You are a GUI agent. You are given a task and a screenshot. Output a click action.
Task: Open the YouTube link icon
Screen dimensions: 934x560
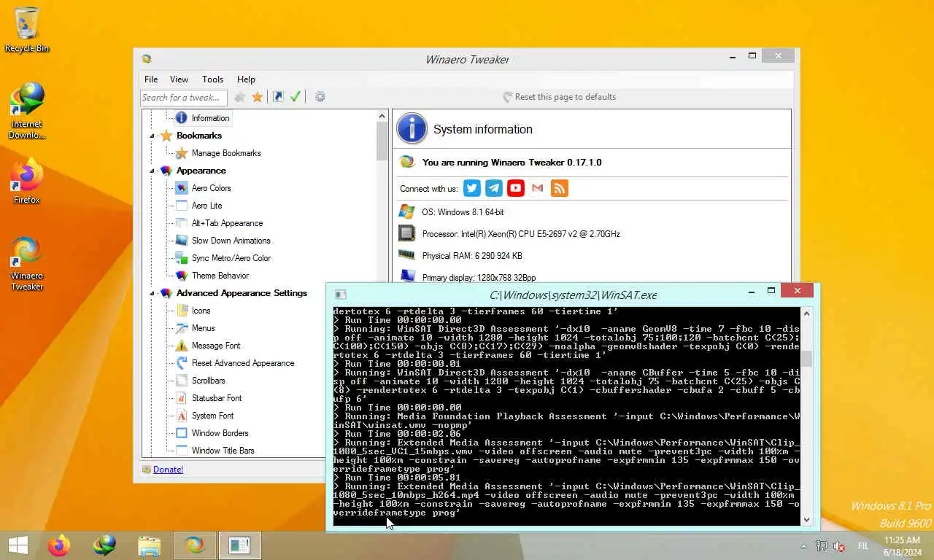(516, 188)
